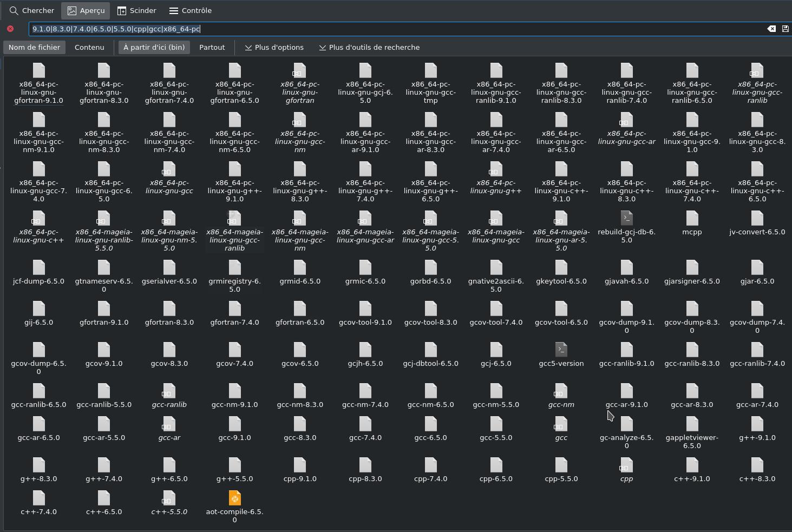The height and width of the screenshot is (532, 792).
Task: Click the gcj-6.5.0 file name
Action: tap(496, 363)
